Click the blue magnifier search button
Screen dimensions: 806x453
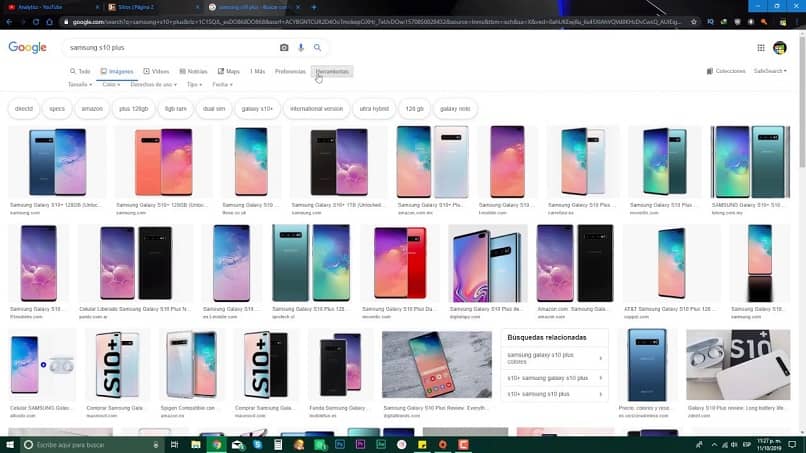click(317, 47)
